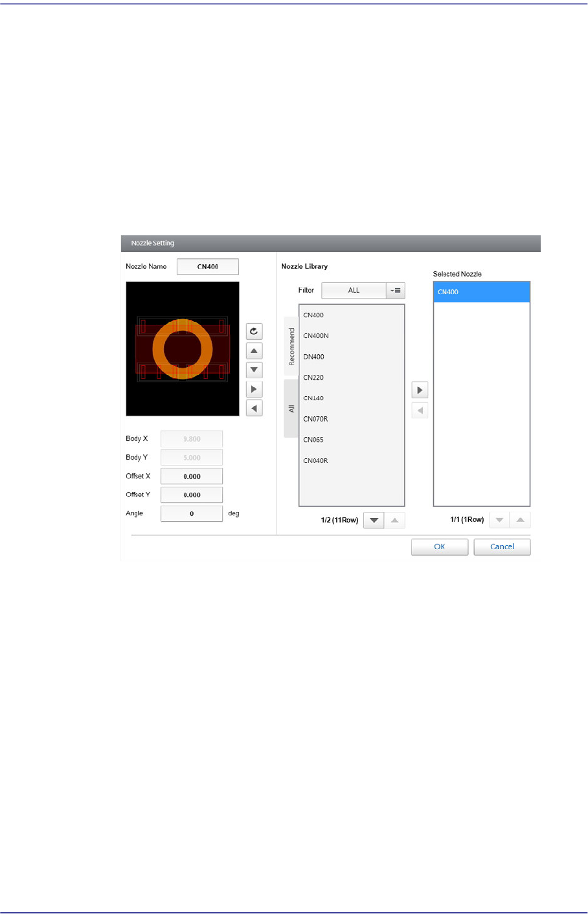Click the rotate nozzle icon

point(254,331)
